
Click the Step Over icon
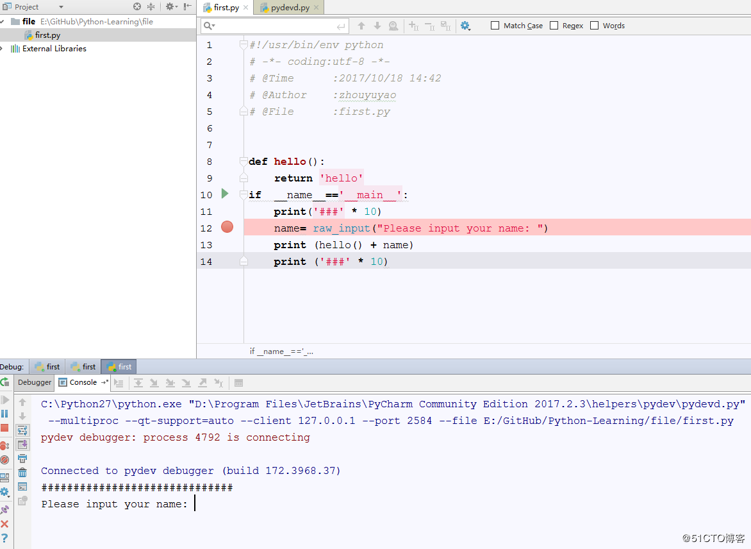(x=138, y=383)
